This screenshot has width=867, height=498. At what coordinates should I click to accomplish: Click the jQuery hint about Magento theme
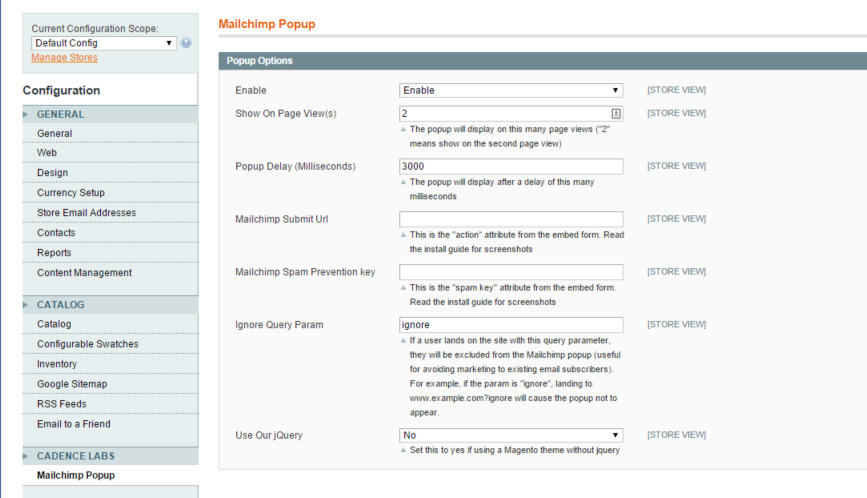[514, 450]
